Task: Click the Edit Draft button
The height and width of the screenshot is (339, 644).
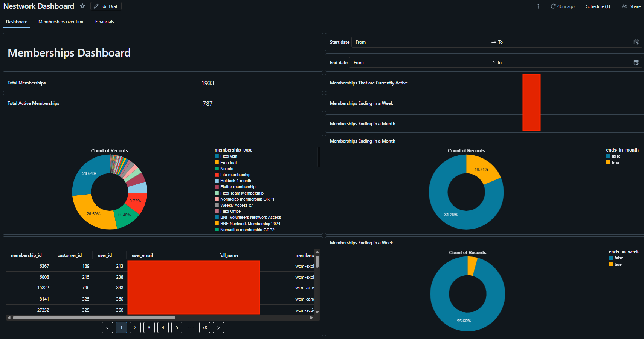Action: (106, 6)
